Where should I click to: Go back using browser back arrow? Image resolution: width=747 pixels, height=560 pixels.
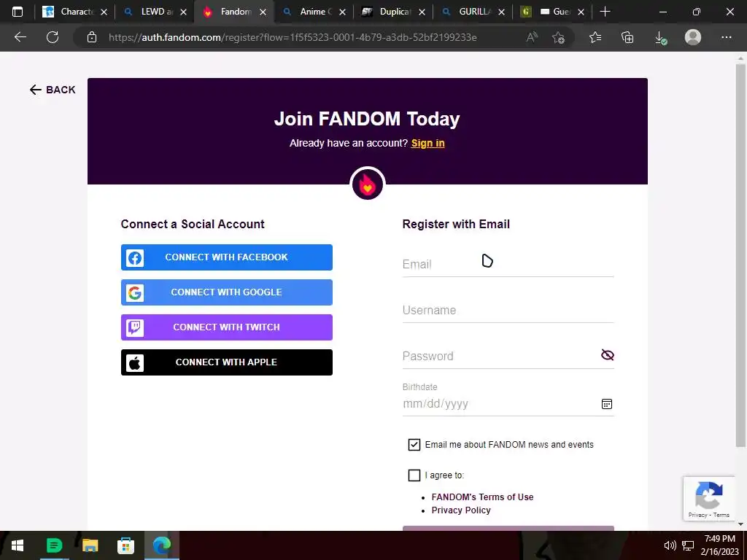click(x=20, y=37)
